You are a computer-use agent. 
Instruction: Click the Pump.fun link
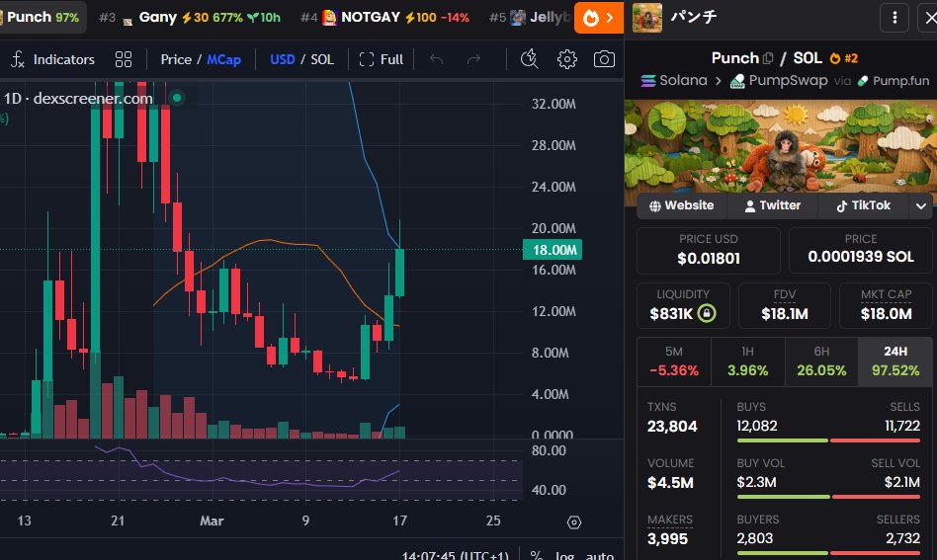894,81
